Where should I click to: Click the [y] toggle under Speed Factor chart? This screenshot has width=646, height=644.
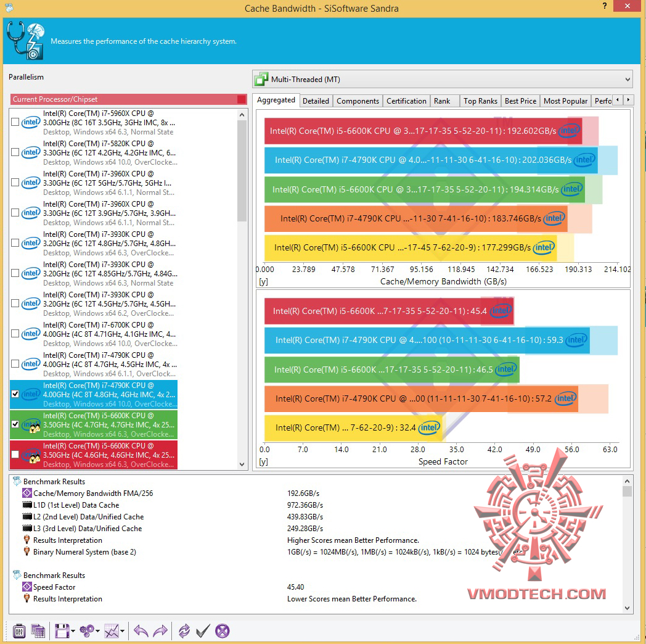(x=263, y=462)
